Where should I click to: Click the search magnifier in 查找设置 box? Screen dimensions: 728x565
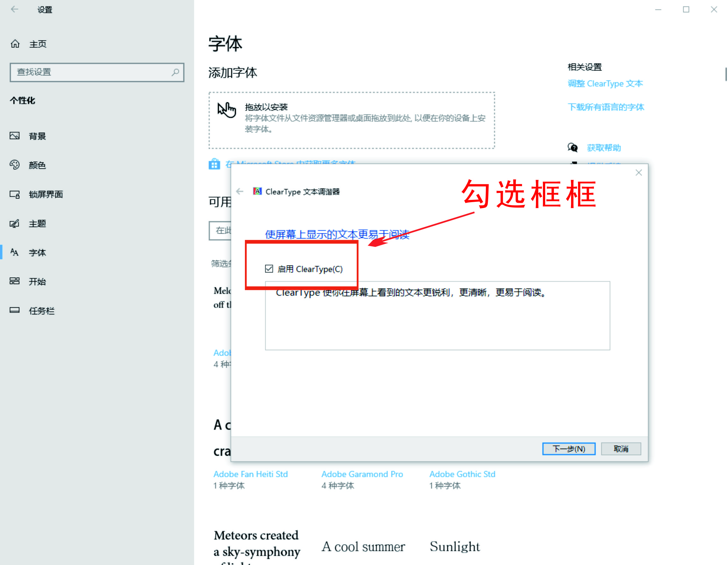[176, 72]
